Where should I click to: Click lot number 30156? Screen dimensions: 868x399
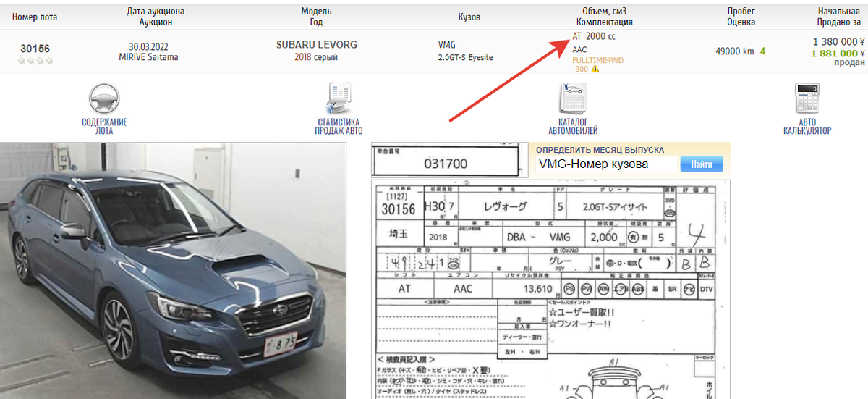35,49
